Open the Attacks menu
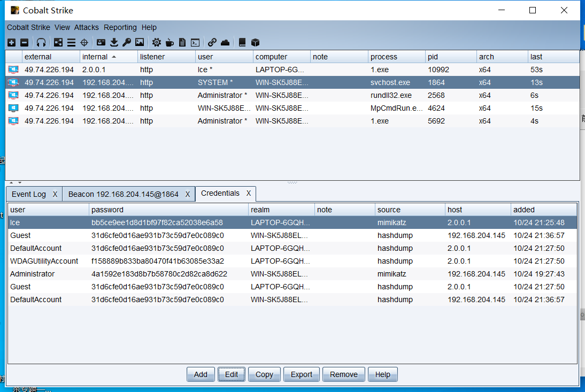585x392 pixels. [x=86, y=28]
